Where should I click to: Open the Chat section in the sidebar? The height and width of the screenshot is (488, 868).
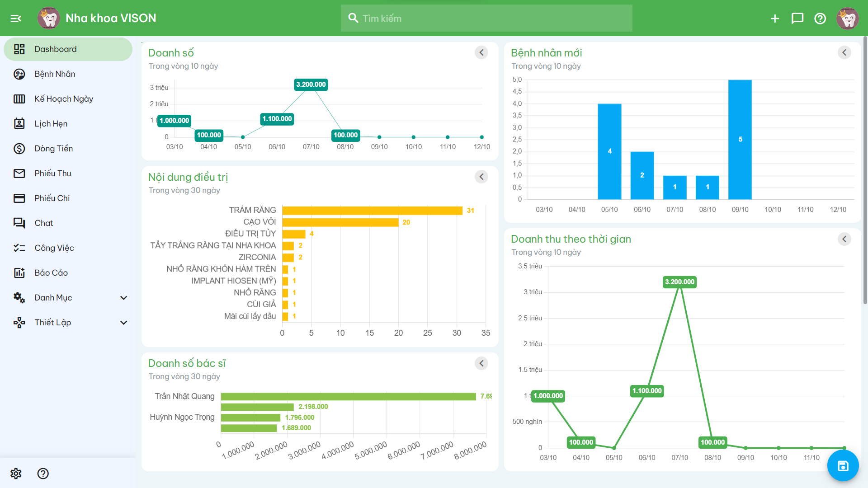tap(45, 223)
